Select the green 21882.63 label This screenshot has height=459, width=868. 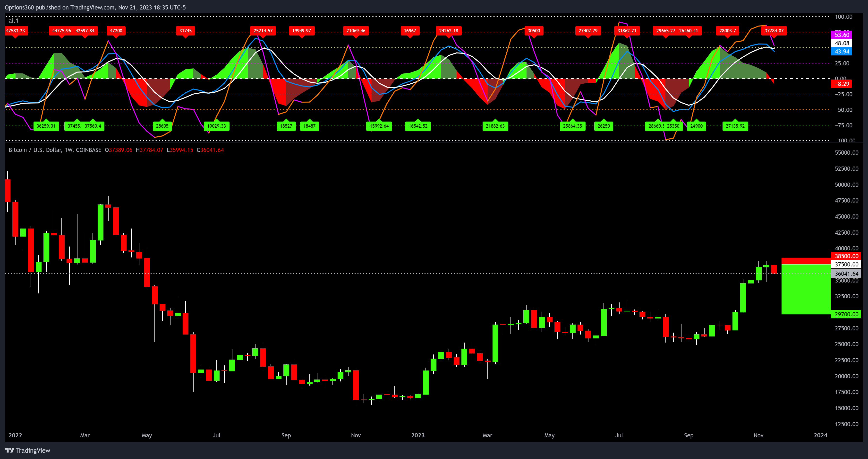(495, 126)
